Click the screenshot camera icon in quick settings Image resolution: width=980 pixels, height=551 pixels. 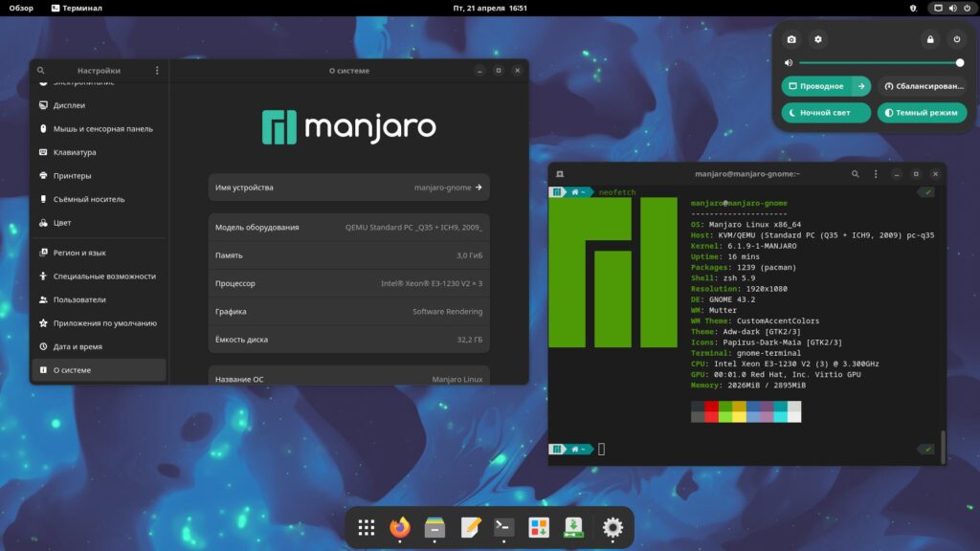791,39
